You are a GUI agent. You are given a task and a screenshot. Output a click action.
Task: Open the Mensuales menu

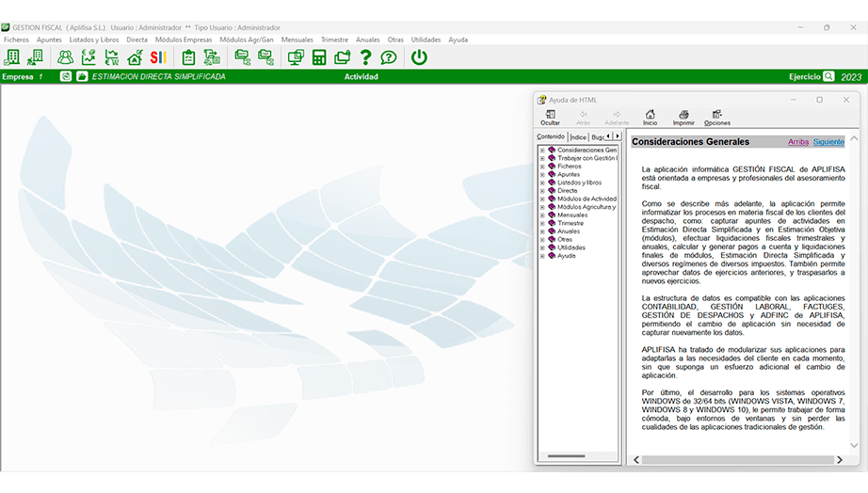[297, 40]
